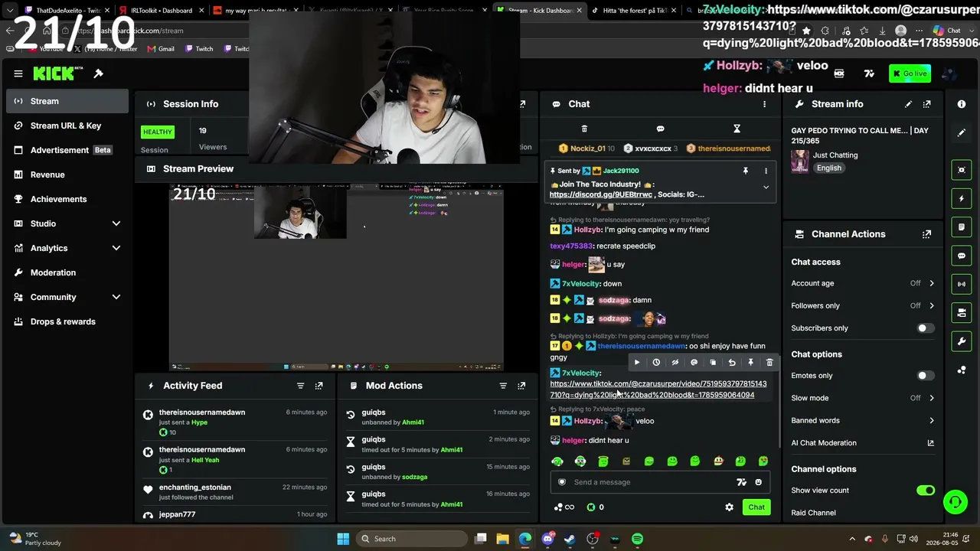Expand the Studio sidebar section
The width and height of the screenshot is (980, 551).
click(116, 223)
